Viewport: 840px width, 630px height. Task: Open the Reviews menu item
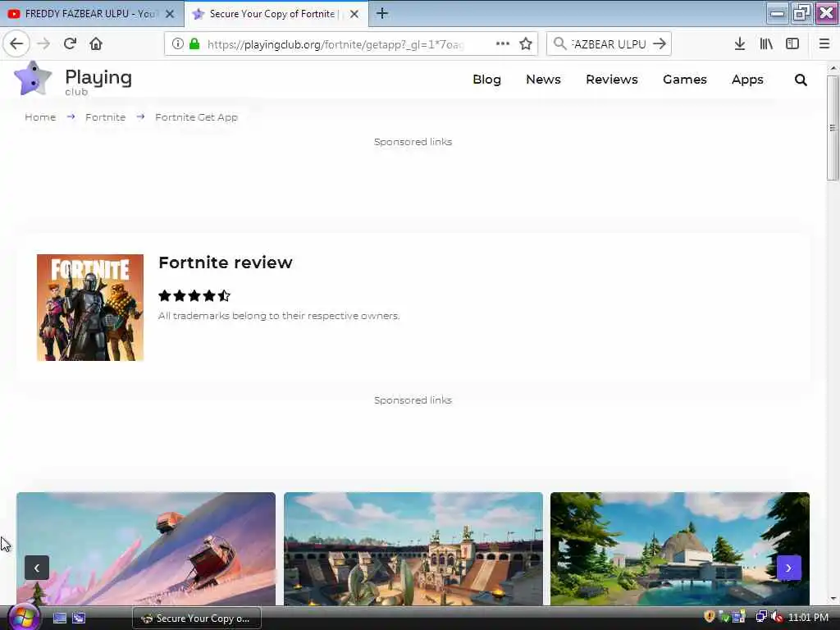pos(611,80)
